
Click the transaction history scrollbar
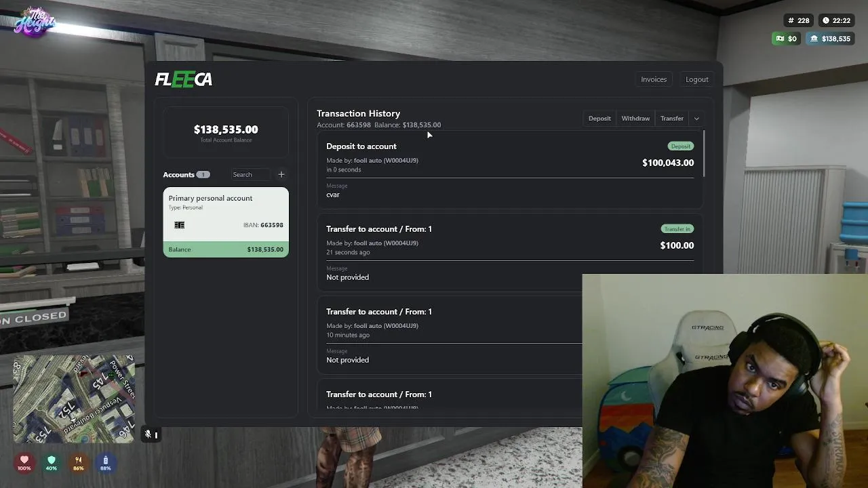[704, 154]
